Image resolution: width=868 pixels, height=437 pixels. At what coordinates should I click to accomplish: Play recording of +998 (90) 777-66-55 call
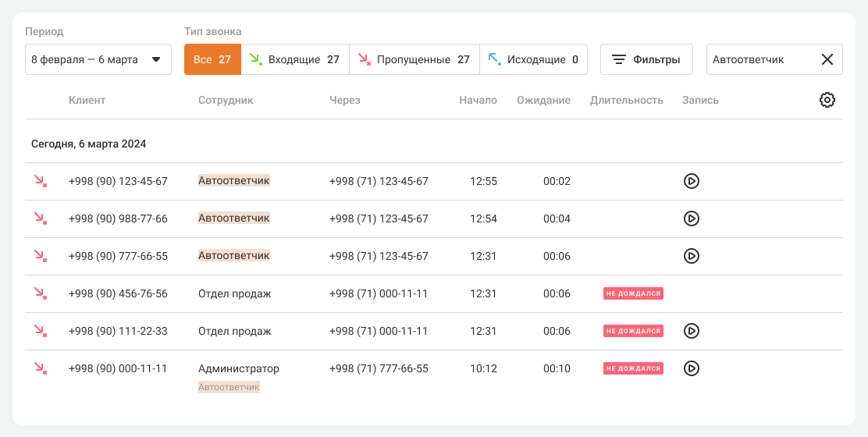click(x=691, y=256)
